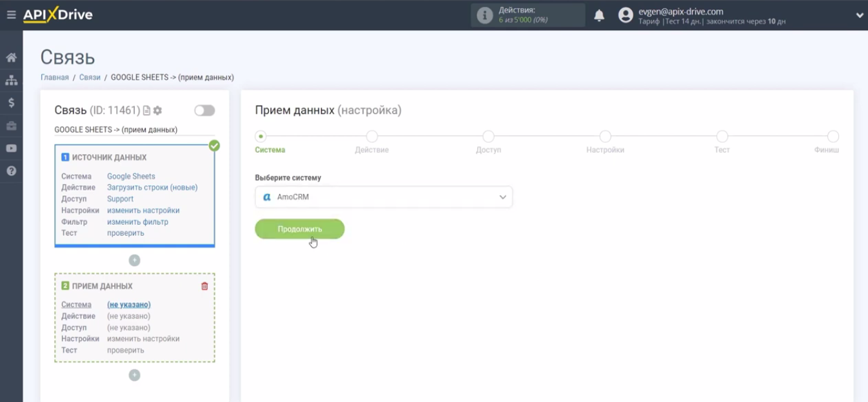This screenshot has width=868, height=402.
Task: Open connections sitemap icon in sidebar
Action: tap(11, 80)
